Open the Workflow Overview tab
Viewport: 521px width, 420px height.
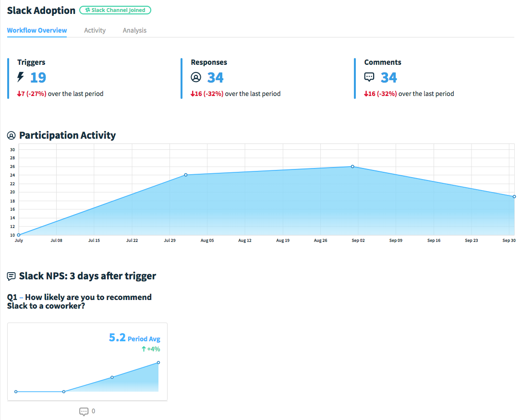[x=37, y=30]
